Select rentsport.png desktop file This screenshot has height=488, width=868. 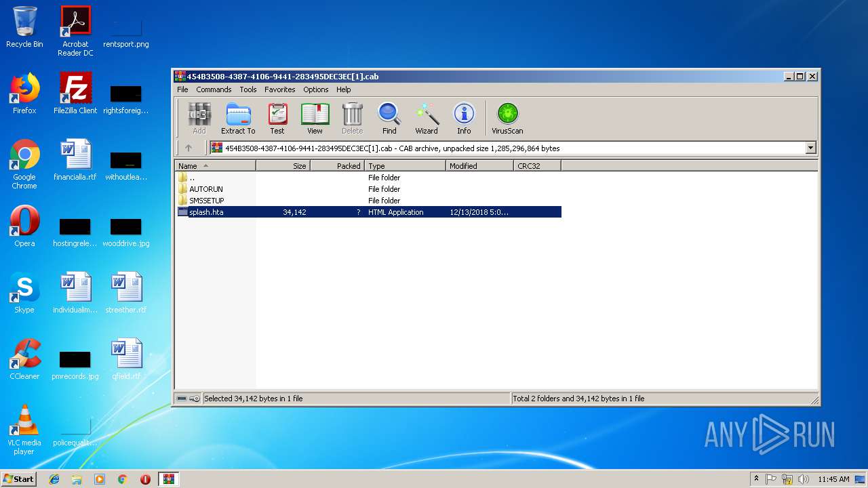[126, 31]
